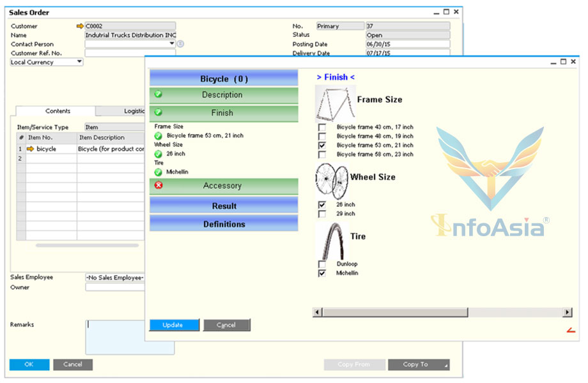Click right arrow of the horizontal scrollbar
This screenshot has width=588, height=383.
(567, 312)
